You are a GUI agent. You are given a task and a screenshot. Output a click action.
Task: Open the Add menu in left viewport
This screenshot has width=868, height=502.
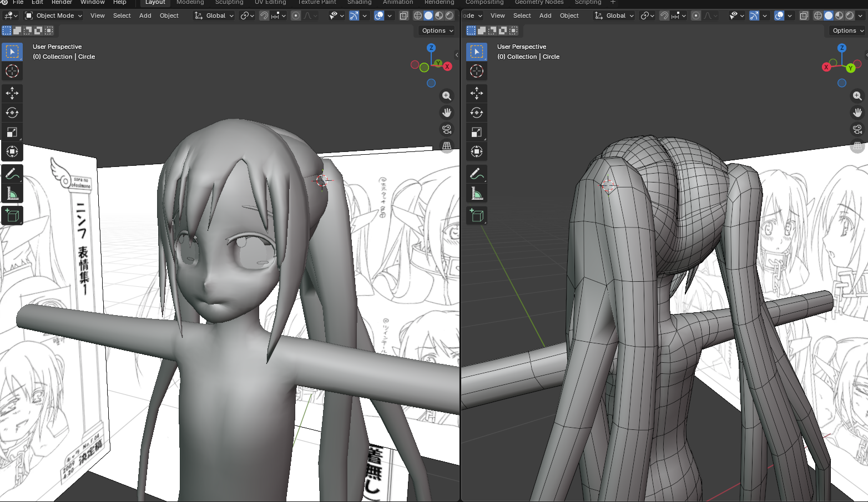pos(145,16)
